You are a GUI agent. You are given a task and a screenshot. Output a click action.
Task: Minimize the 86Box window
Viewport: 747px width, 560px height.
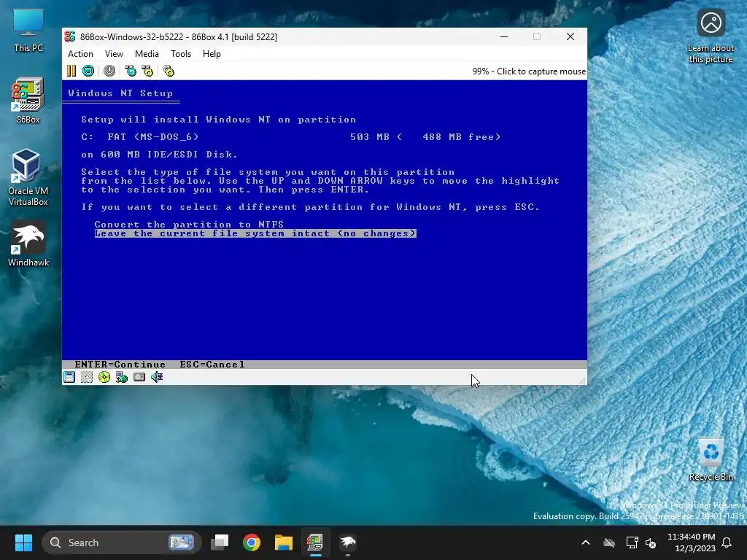tap(504, 36)
